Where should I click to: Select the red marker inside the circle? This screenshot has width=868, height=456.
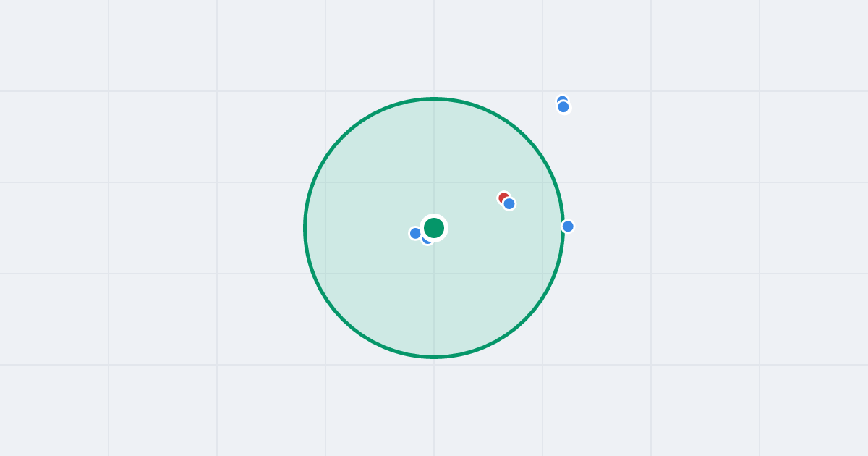click(x=504, y=198)
